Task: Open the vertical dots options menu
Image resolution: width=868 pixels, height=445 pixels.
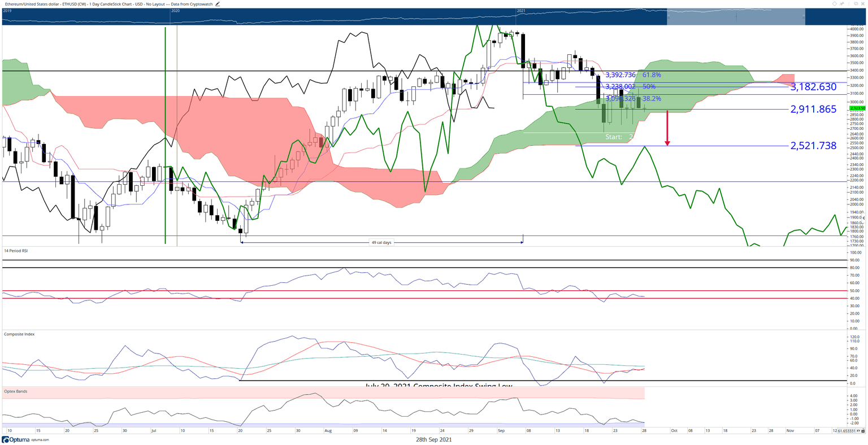Action: [849, 4]
